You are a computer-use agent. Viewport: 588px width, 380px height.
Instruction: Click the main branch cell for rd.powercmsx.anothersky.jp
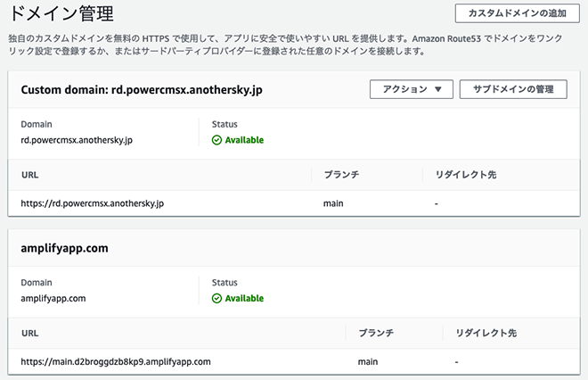pos(333,203)
